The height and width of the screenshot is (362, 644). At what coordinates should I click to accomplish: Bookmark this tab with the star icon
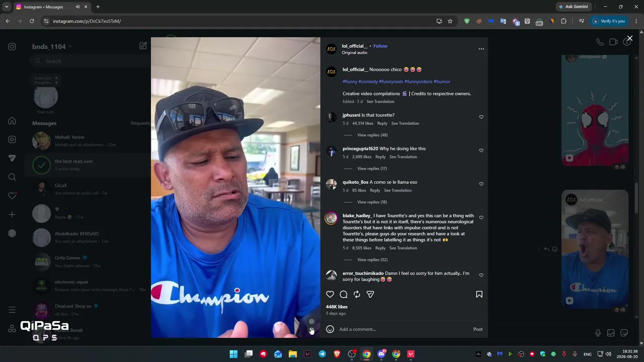[450, 21]
